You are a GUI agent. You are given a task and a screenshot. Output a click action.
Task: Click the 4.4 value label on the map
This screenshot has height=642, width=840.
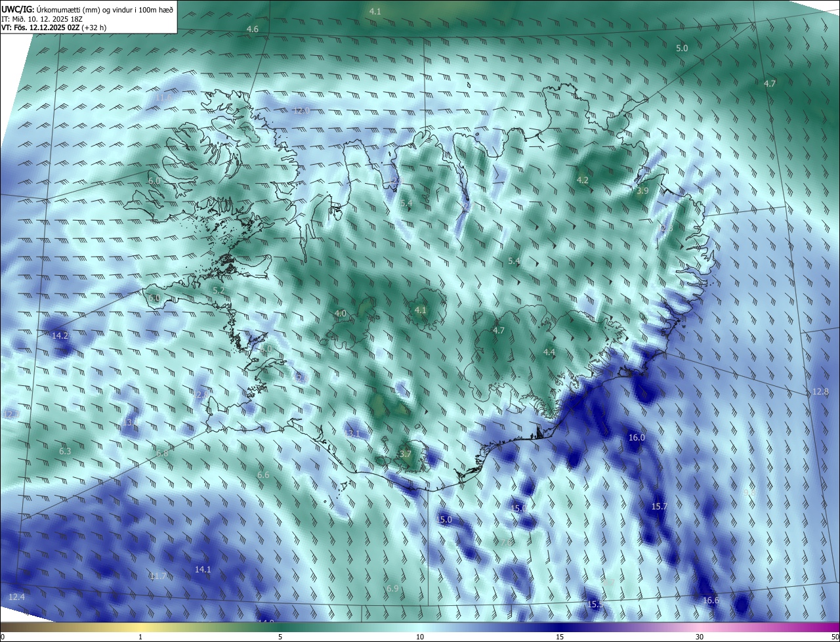tap(549, 352)
